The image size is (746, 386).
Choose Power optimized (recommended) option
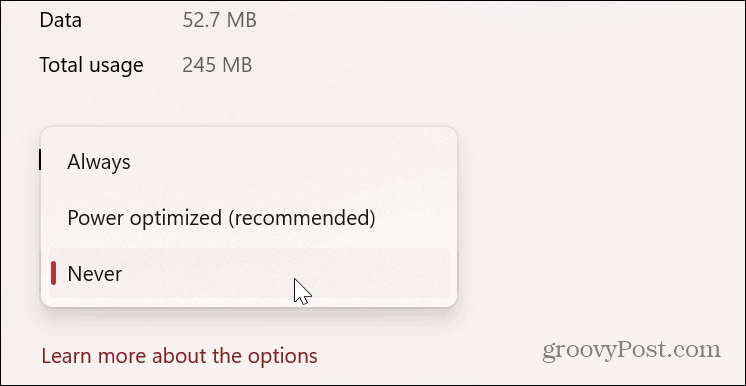point(249,218)
